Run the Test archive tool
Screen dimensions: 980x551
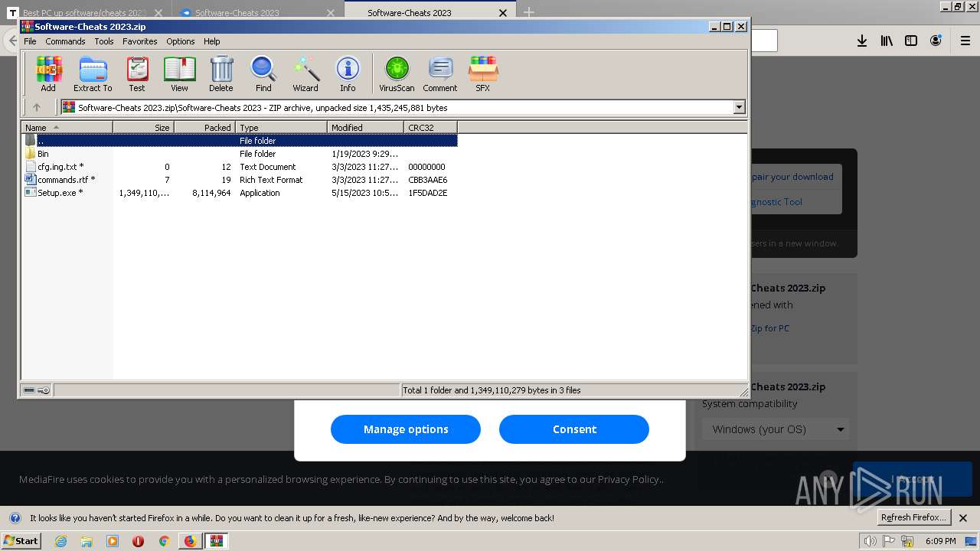click(137, 74)
